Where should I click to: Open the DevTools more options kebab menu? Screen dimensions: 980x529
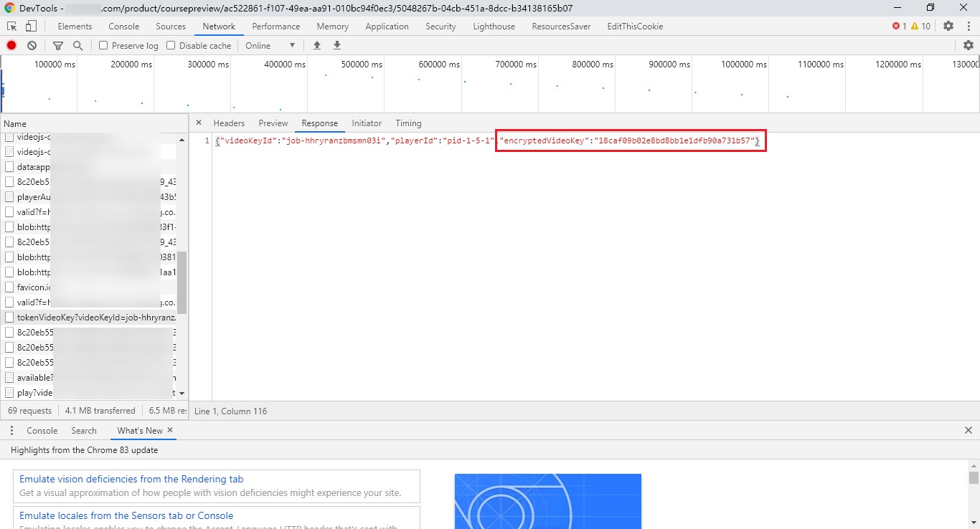pyautogui.click(x=968, y=26)
